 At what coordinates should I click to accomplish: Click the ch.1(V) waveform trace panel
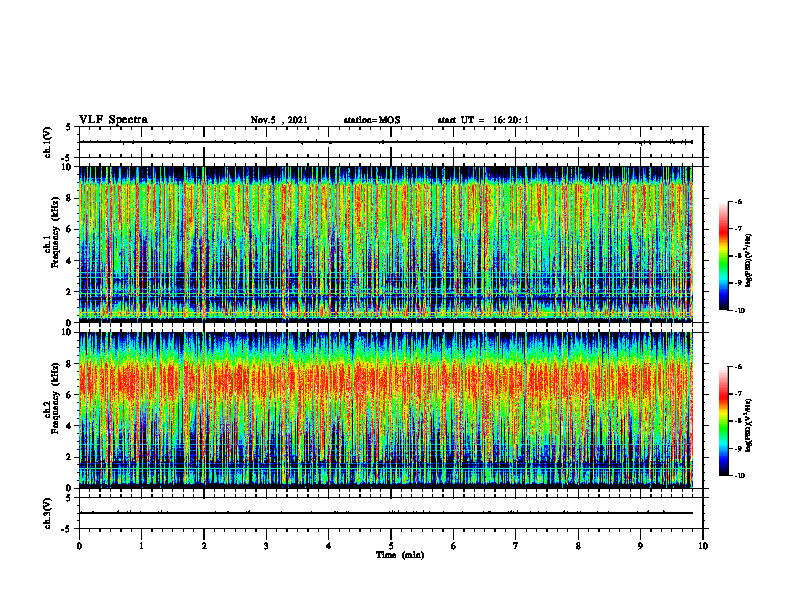[391, 142]
